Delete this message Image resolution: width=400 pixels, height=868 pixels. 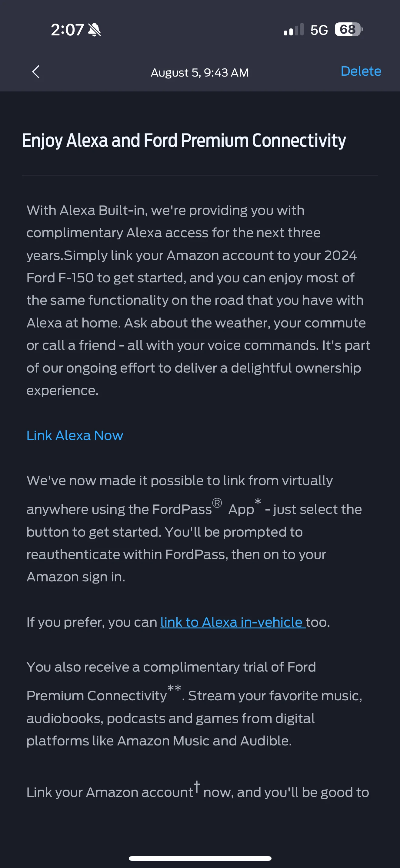pyautogui.click(x=361, y=71)
